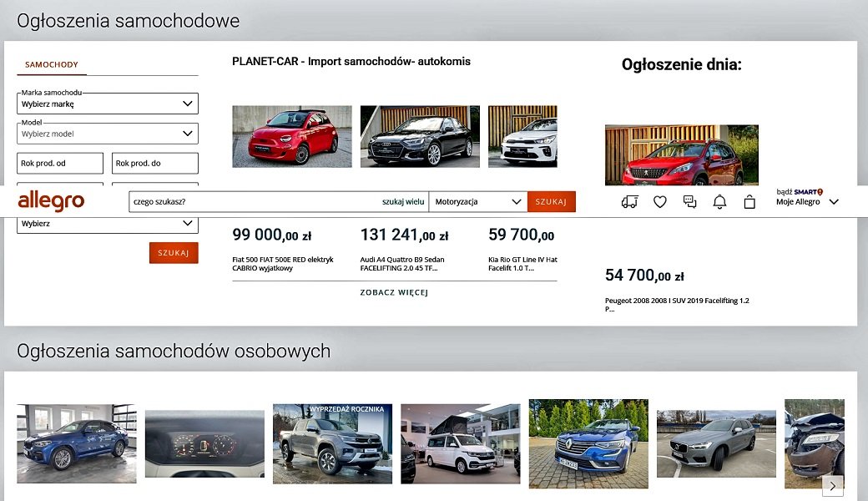Click the ZOBACZ WIĘCEJ link
The width and height of the screenshot is (868, 501).
394,293
